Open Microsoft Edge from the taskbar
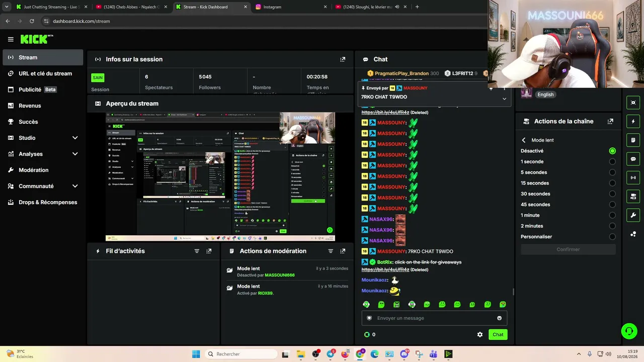Image resolution: width=644 pixels, height=362 pixels. 375,354
